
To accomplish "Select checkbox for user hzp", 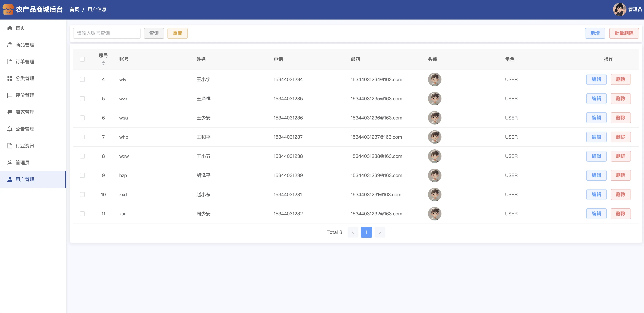I will tap(82, 176).
